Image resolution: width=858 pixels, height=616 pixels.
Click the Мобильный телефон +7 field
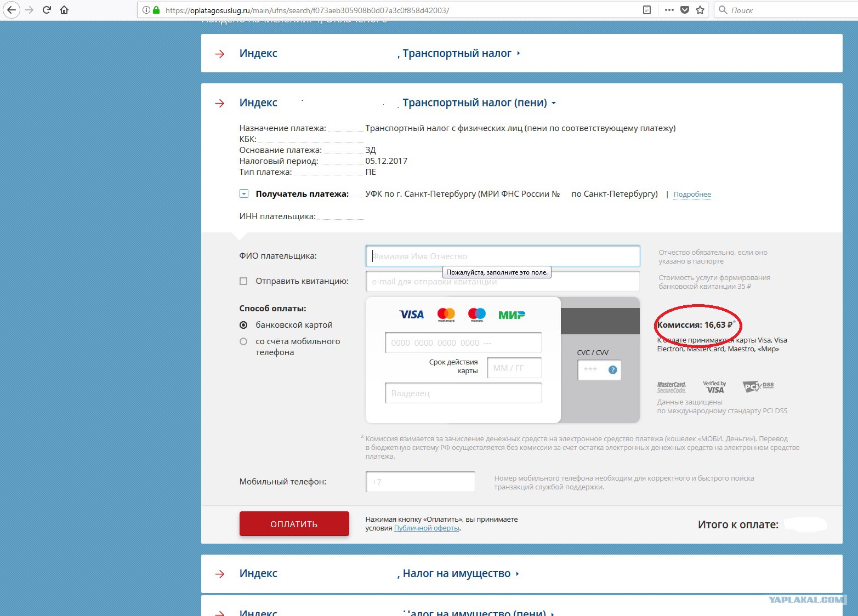421,482
